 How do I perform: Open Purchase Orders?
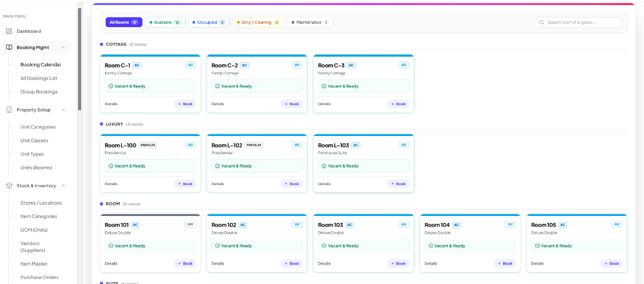40,278
